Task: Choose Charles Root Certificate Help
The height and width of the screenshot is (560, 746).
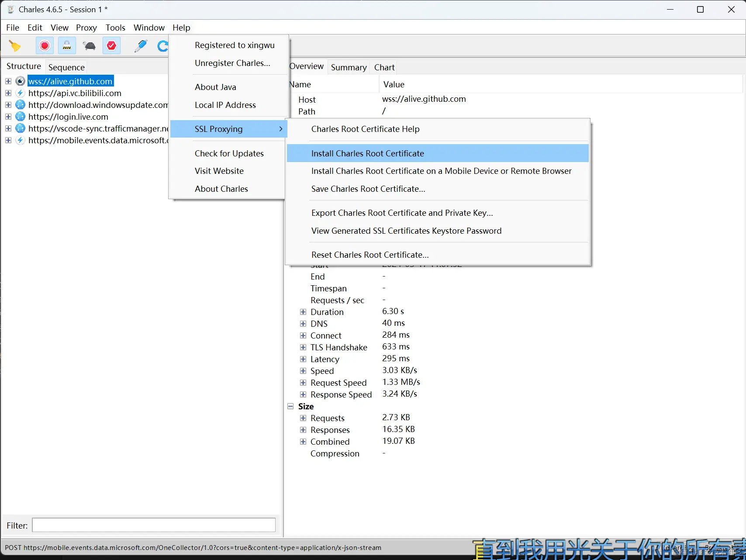Action: pyautogui.click(x=438, y=129)
